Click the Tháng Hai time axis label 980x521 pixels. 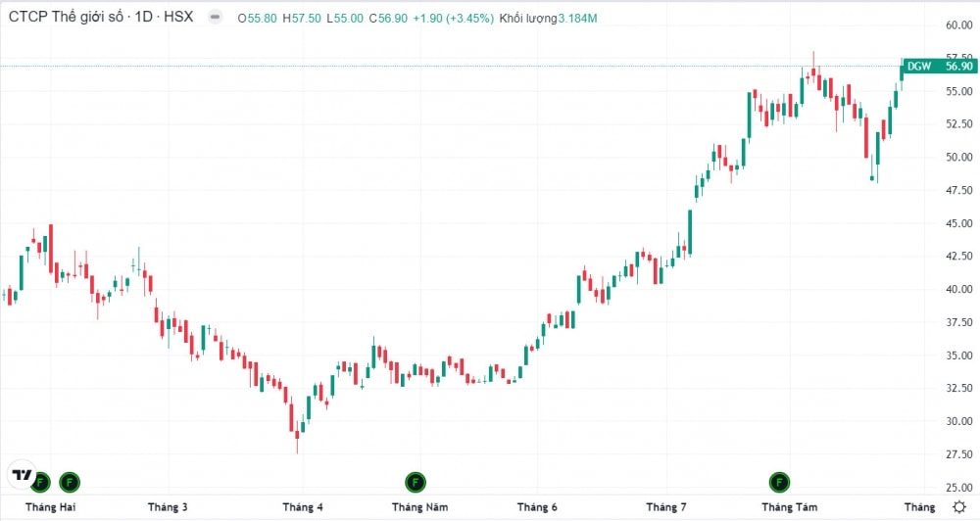[x=50, y=506]
